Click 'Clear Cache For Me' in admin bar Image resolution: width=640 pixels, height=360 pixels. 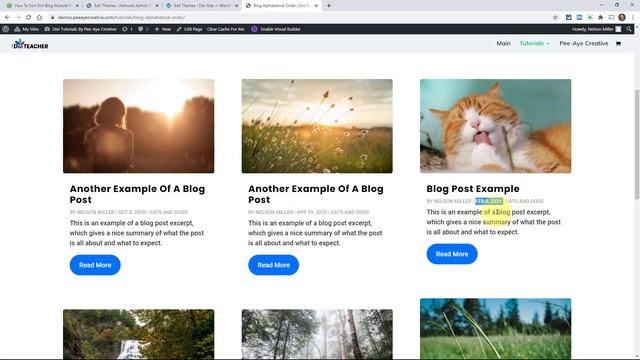[226, 29]
